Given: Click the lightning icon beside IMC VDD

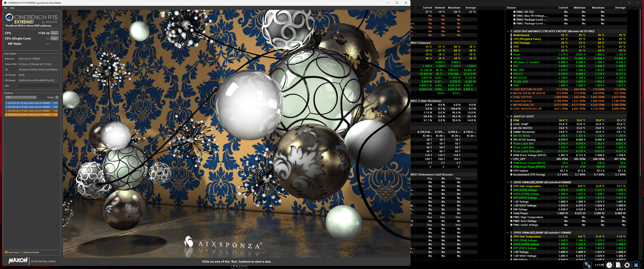Looking at the screenshot, I should pyautogui.click(x=511, y=70).
